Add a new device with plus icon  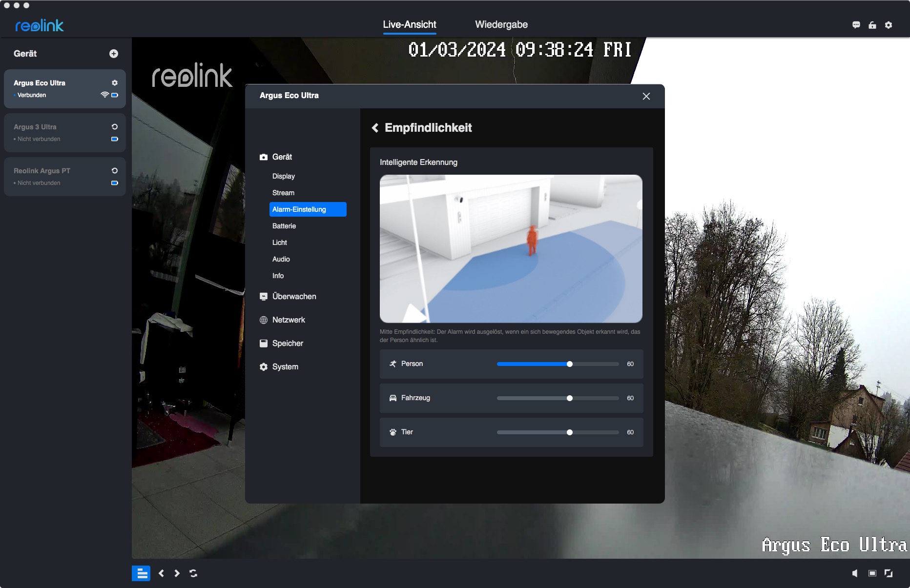(x=114, y=54)
